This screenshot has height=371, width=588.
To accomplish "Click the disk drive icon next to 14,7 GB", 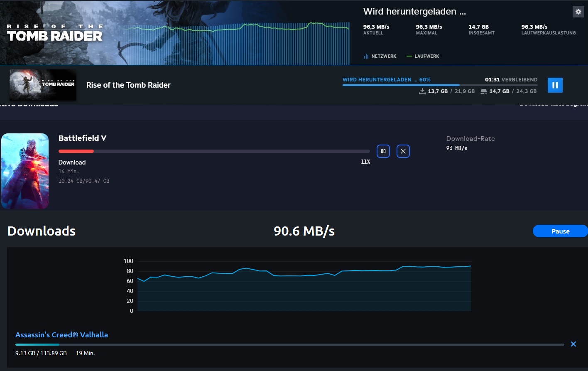I will coord(483,91).
